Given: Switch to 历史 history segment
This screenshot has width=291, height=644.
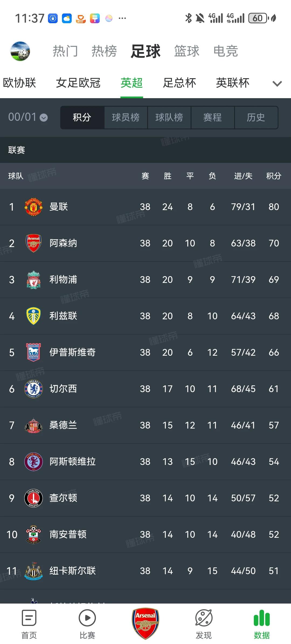Looking at the screenshot, I should tap(256, 118).
